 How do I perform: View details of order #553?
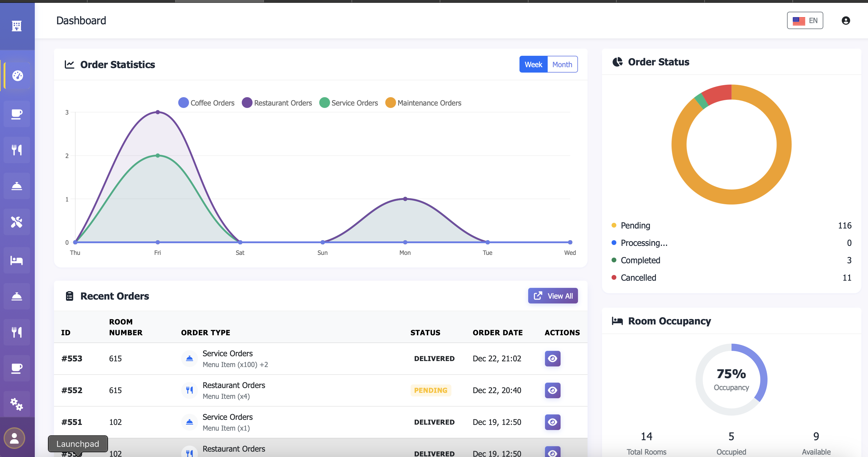pyautogui.click(x=552, y=358)
